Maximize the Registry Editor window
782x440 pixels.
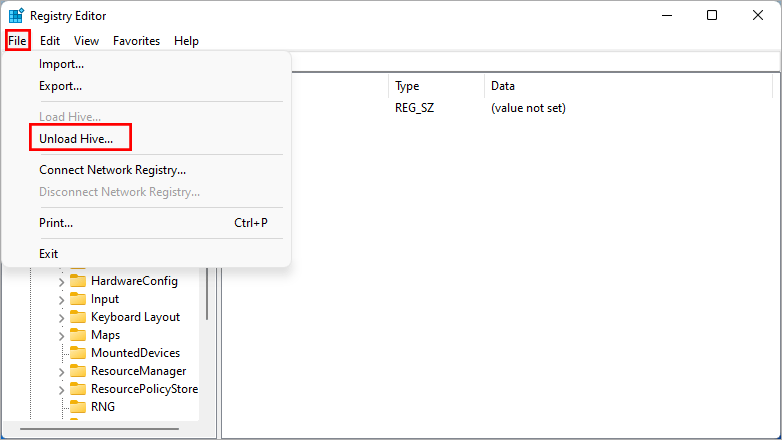pyautogui.click(x=711, y=15)
